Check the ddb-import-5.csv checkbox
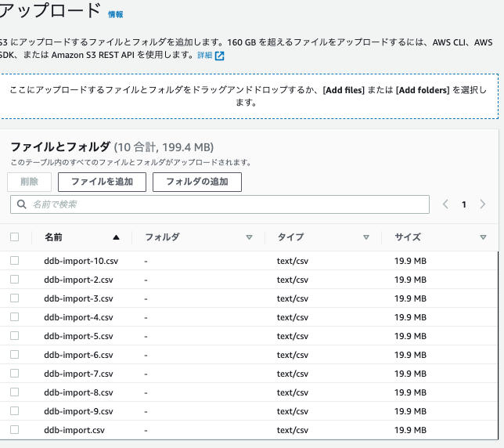Screen dimensions: 504x448 (x=14, y=335)
